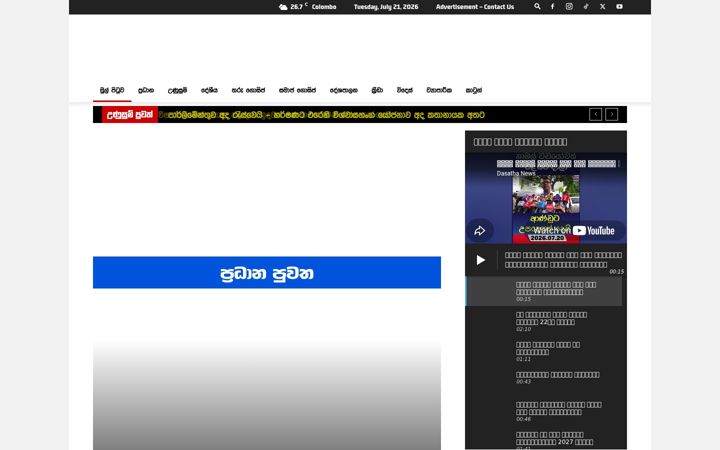This screenshot has height=450, width=720.
Task: Open the ප්‍රධාන menu item
Action: pos(146,90)
